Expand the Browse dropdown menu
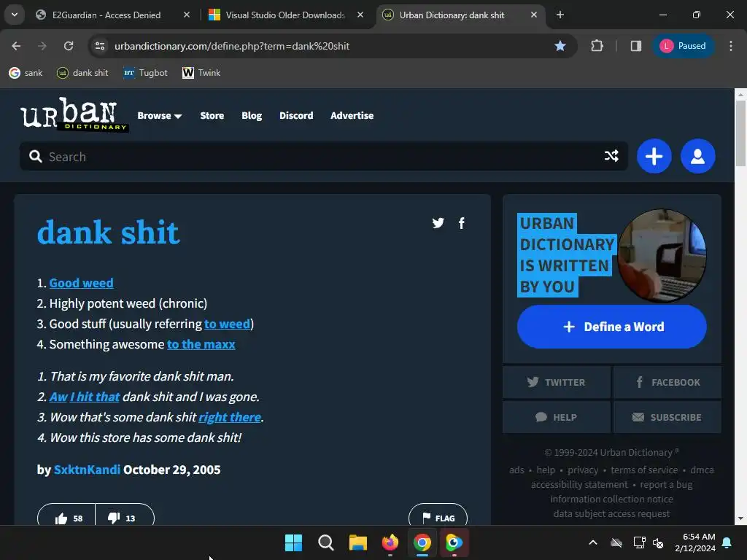Viewport: 747px width, 560px height. pos(160,116)
